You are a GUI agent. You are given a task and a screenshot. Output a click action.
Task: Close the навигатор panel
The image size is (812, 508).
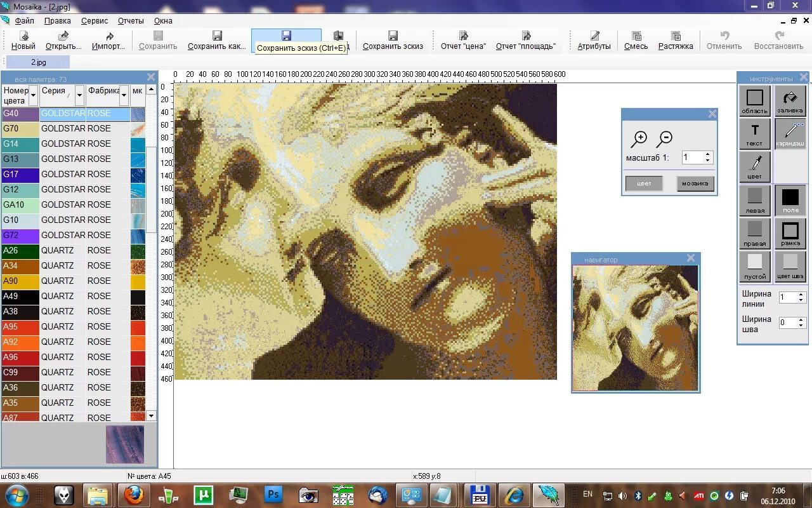(x=691, y=258)
